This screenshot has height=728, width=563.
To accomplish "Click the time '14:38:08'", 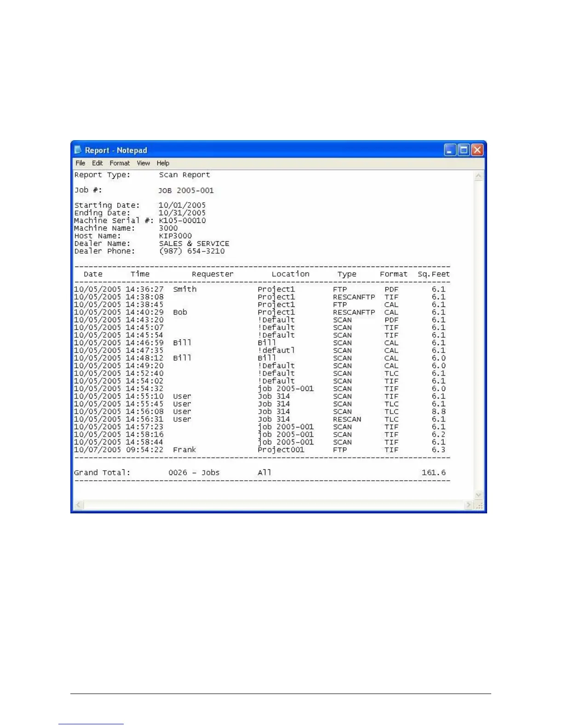I will [144, 297].
